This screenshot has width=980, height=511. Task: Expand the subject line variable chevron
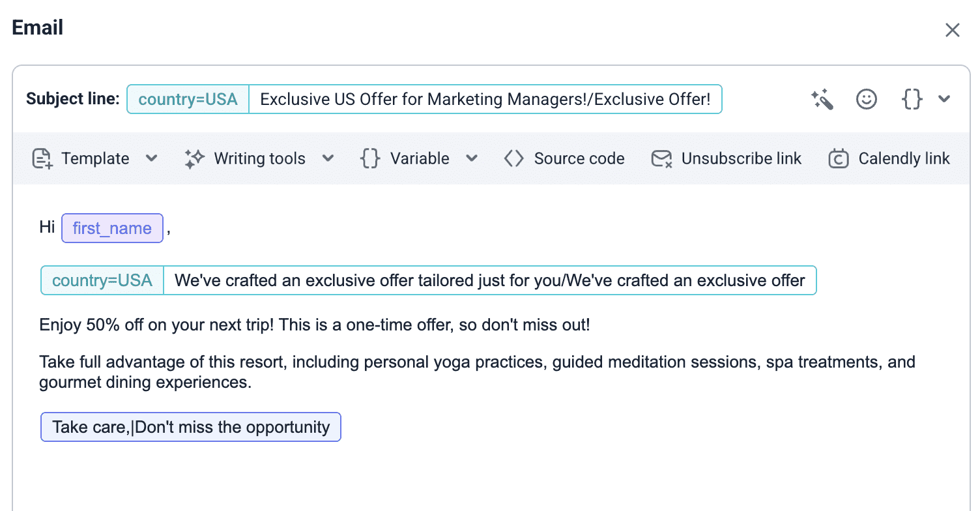pyautogui.click(x=944, y=100)
